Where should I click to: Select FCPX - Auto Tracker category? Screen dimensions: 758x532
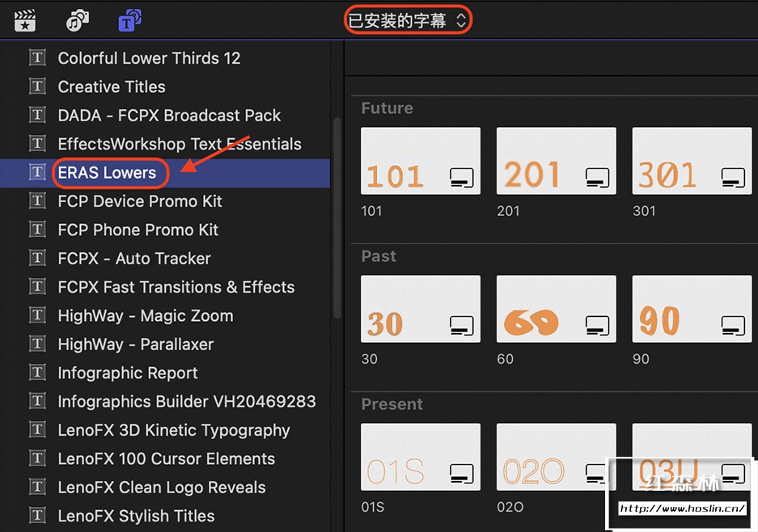[134, 259]
